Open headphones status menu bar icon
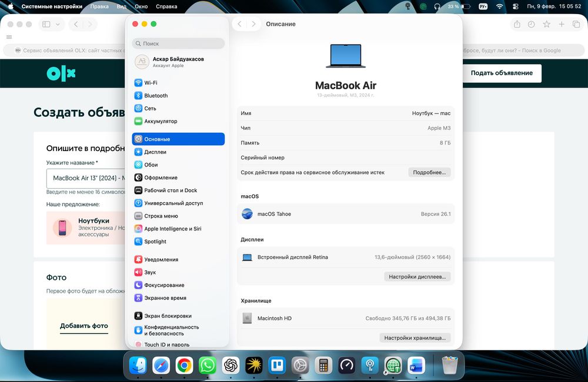 [x=437, y=6]
